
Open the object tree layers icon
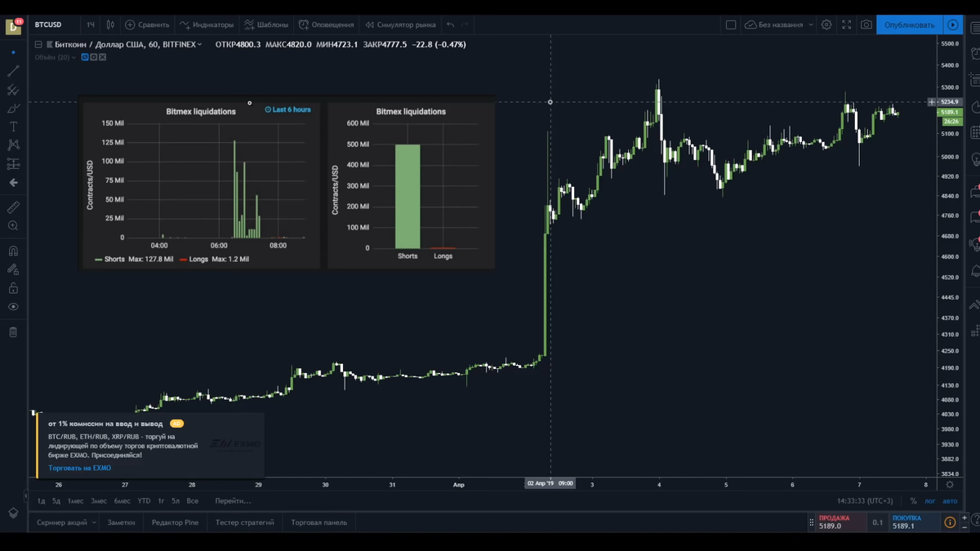click(x=13, y=513)
